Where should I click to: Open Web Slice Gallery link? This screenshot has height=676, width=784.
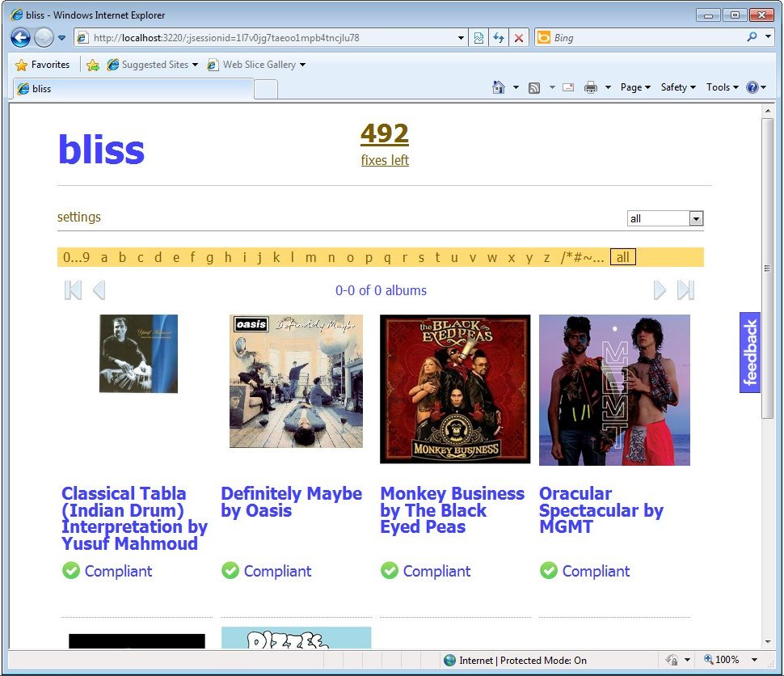point(256,65)
